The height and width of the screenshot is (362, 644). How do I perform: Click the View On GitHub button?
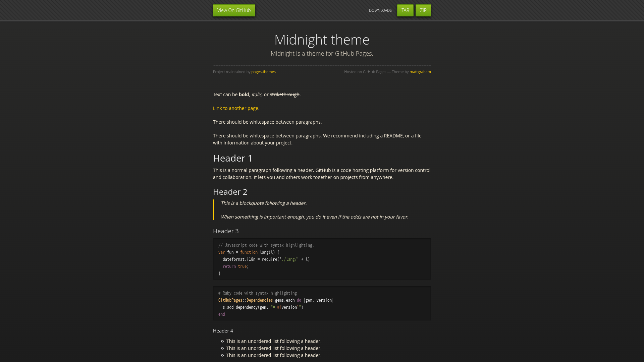coord(234,10)
